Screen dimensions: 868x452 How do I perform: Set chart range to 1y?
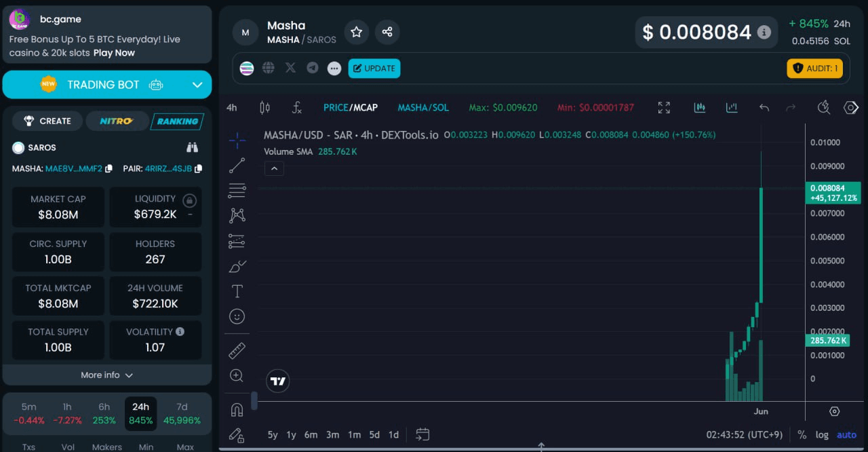coord(292,434)
